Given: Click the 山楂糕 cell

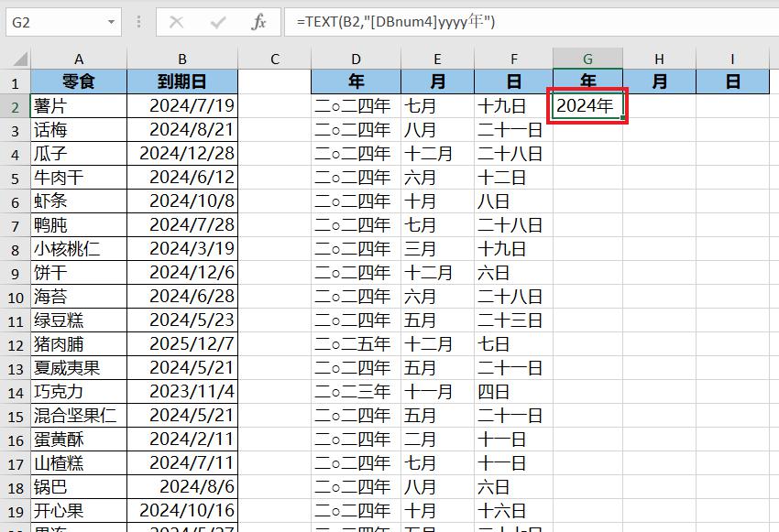Looking at the screenshot, I should point(79,463).
